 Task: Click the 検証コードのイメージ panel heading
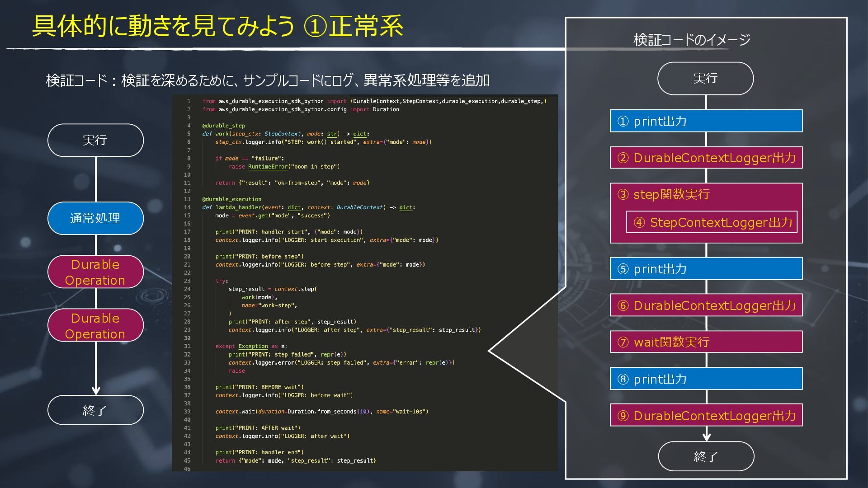pyautogui.click(x=692, y=40)
